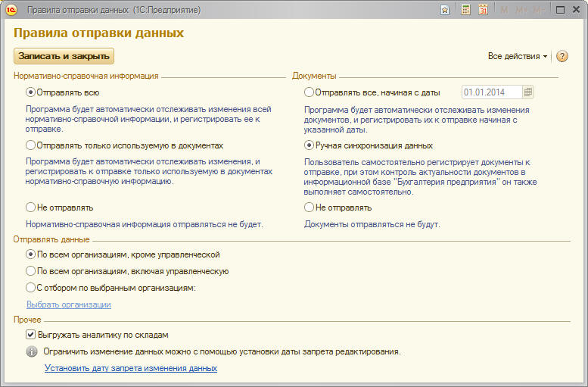
Task: Uncheck "Выгружать аналитику по складам" checkbox
Action: [x=31, y=334]
